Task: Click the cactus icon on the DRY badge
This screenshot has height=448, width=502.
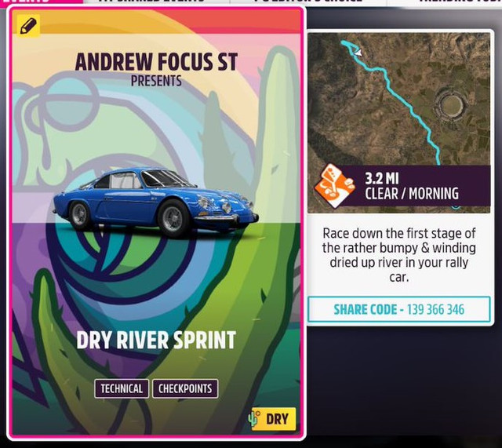Action: tap(255, 418)
